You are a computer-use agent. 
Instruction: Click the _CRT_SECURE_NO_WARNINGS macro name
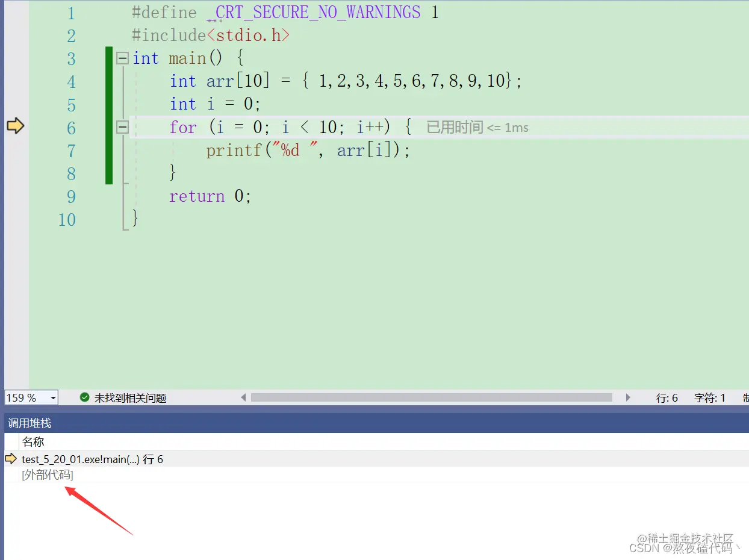click(313, 12)
